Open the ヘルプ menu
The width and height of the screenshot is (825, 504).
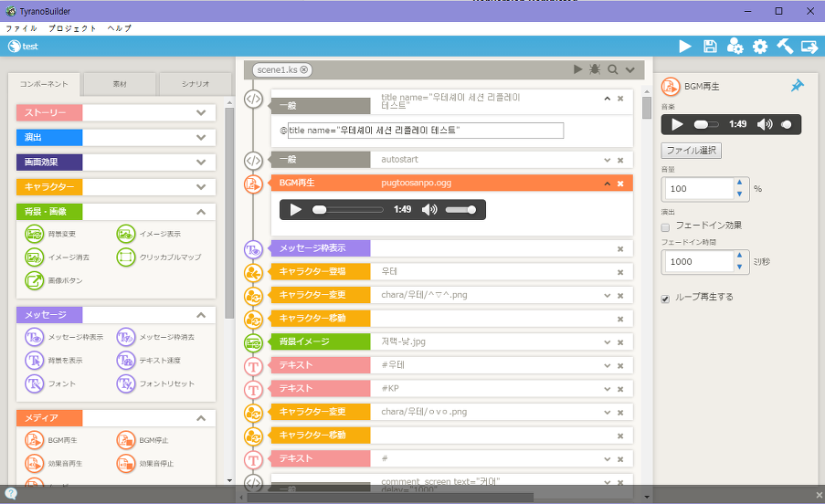tap(120, 28)
